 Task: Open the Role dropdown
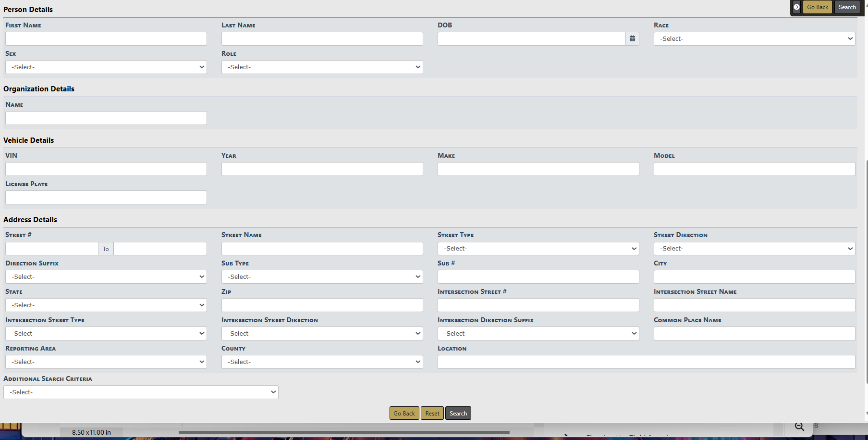[322, 67]
